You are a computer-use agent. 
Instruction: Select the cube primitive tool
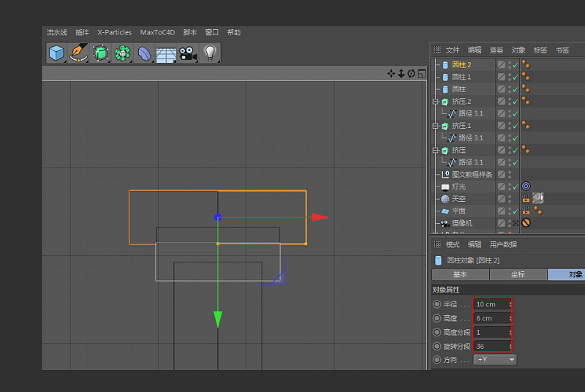point(56,53)
